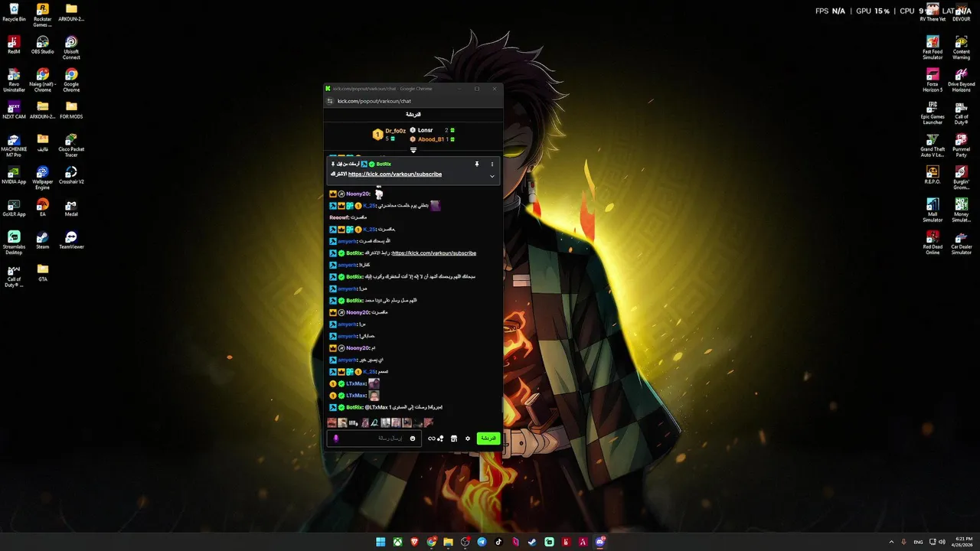Open Red Dead Online desktop icon
This screenshot has height=551, width=980.
click(933, 243)
